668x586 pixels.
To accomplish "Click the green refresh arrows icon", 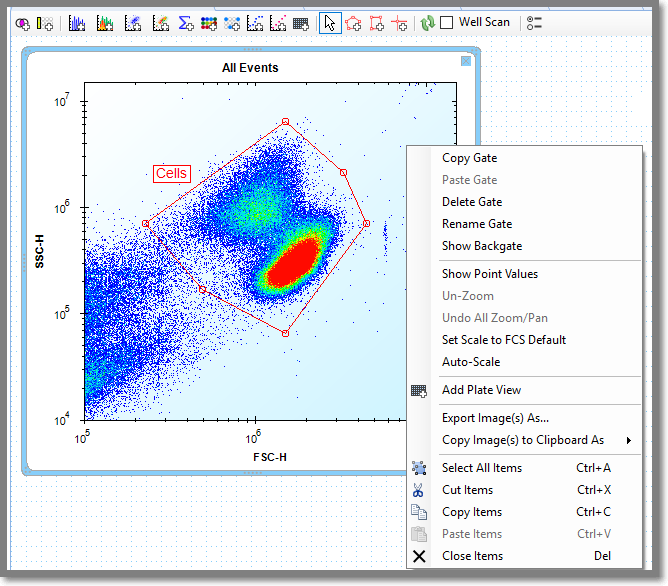I will point(427,23).
